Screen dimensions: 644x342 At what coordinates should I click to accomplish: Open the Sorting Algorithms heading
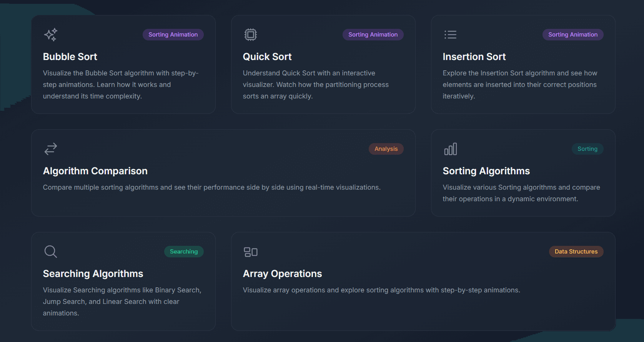tap(486, 171)
